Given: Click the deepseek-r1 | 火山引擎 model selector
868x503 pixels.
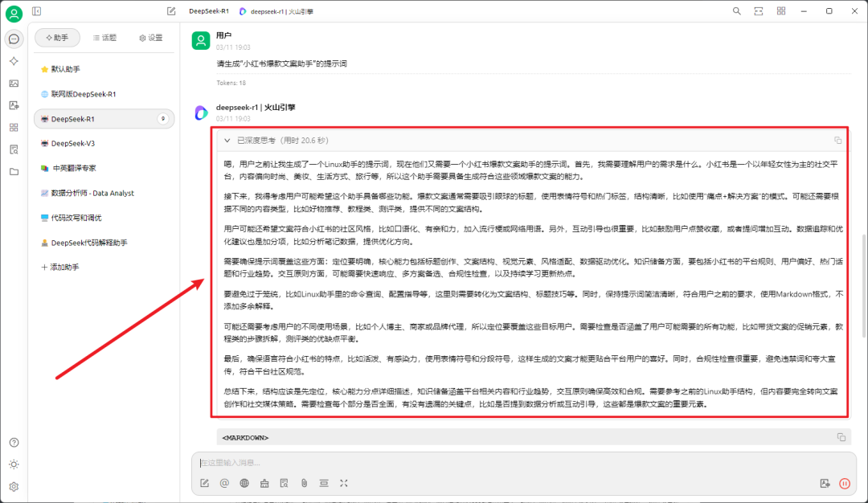Looking at the screenshot, I should tap(276, 11).
